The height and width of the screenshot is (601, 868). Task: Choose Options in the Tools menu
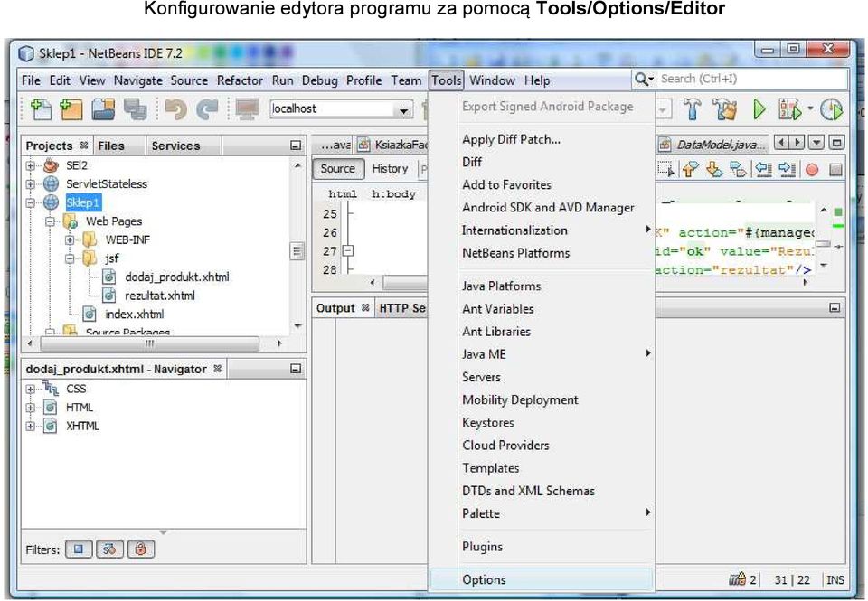pyautogui.click(x=542, y=579)
